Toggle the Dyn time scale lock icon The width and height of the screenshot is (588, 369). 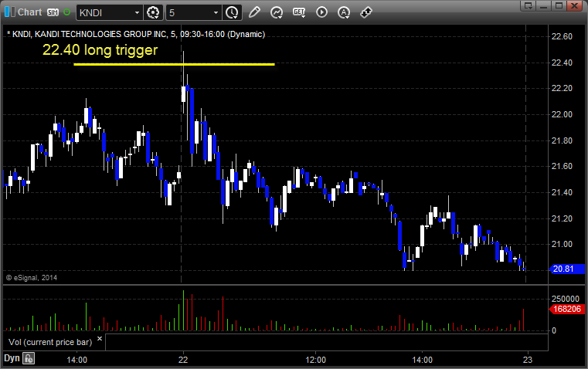click(x=29, y=358)
